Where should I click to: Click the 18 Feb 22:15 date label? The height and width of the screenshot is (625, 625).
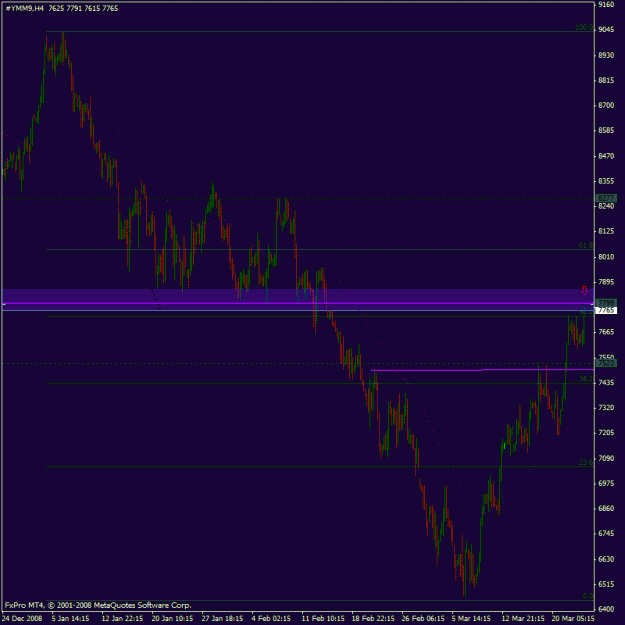(x=373, y=619)
